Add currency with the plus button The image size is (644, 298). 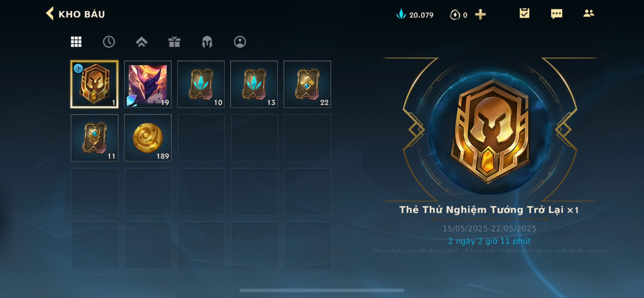(480, 15)
